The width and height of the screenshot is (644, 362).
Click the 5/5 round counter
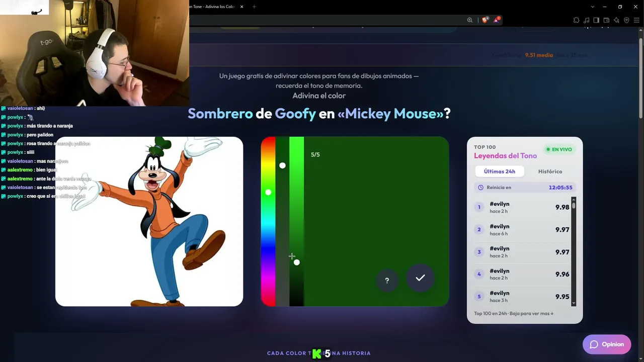315,154
